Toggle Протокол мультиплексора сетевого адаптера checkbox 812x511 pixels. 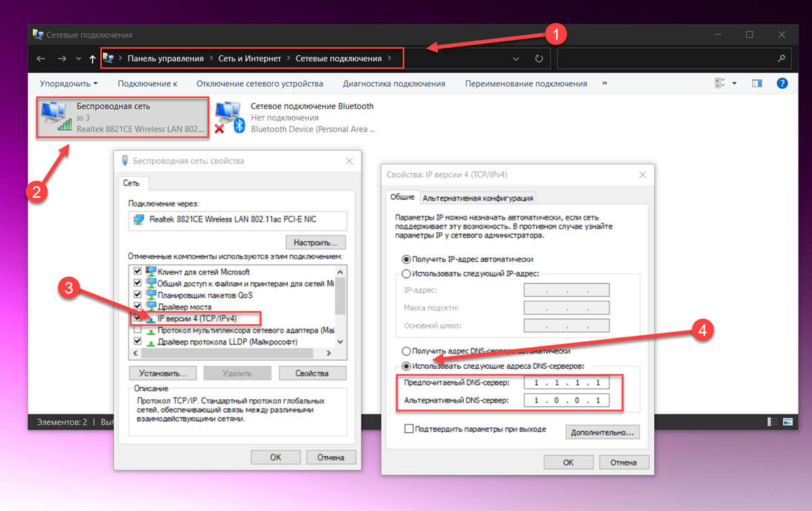click(137, 330)
